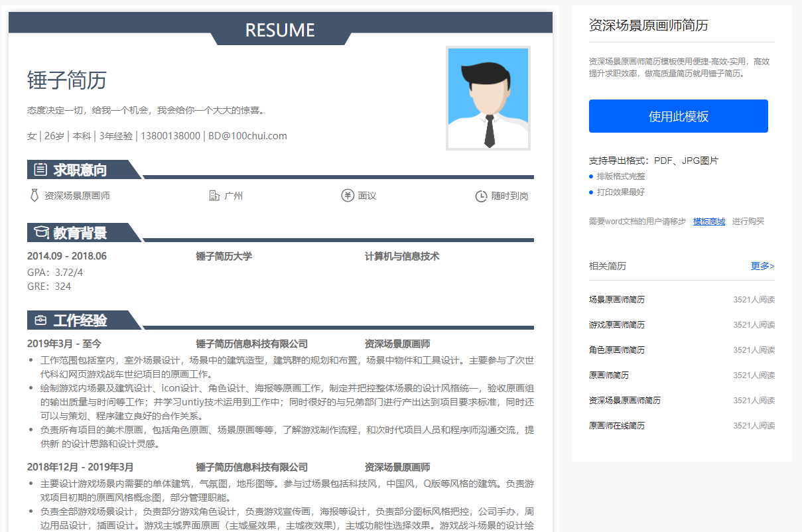Viewport: 802px width, 532px height.
Task: Click the RESUME banner heading
Action: pyautogui.click(x=280, y=30)
